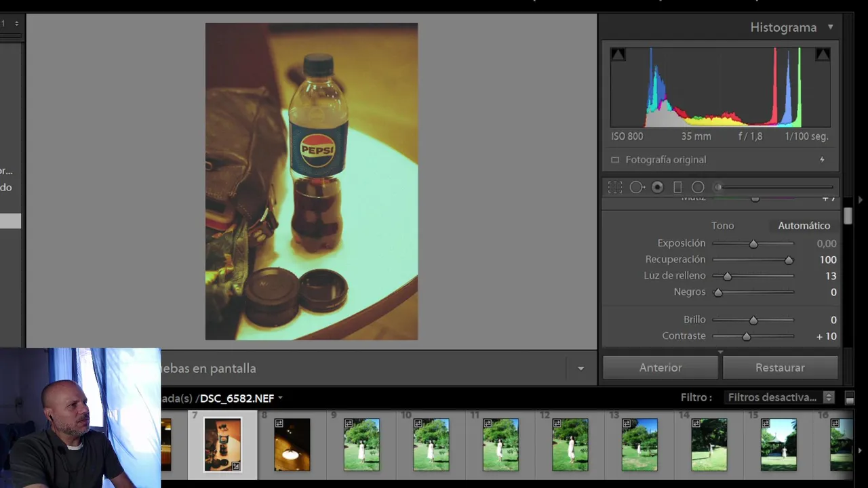
Task: Click the 35 mm focal length text
Action: click(696, 136)
